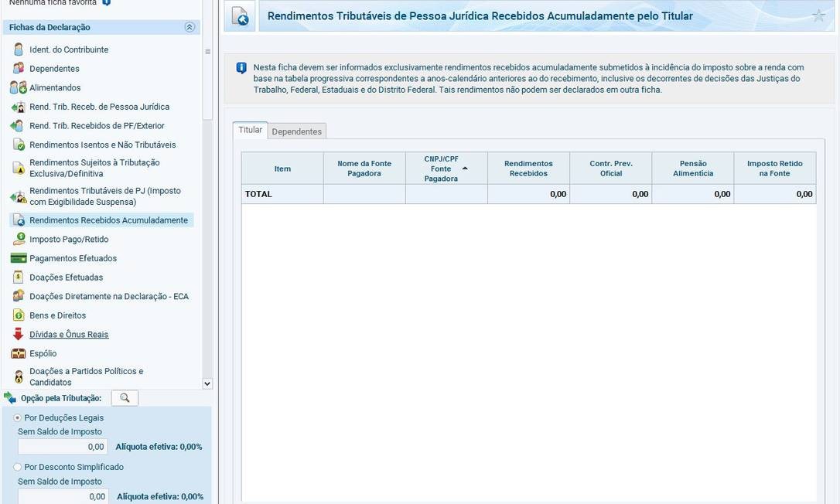This screenshot has height=504, width=840.
Task: Click the Bens e Direitos icon
Action: [19, 315]
